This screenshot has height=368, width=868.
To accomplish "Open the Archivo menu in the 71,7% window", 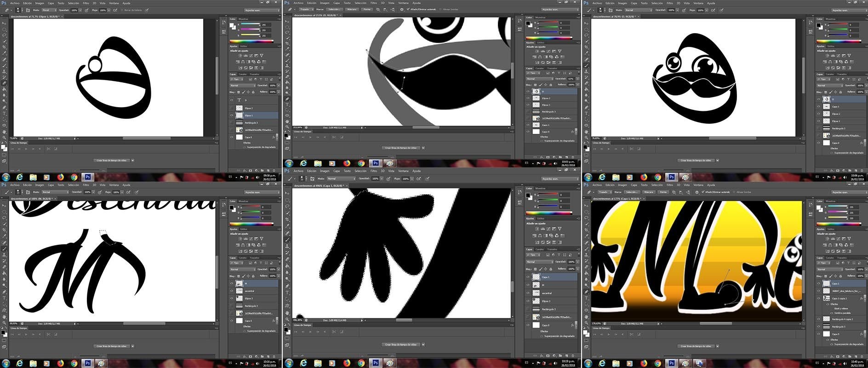I will pos(15,3).
